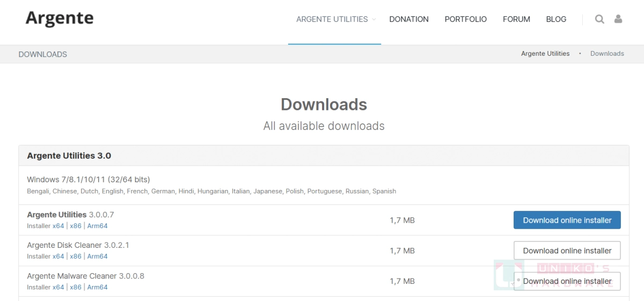Get x64 installer for Argente Utilities 3.0.0.7

click(58, 226)
